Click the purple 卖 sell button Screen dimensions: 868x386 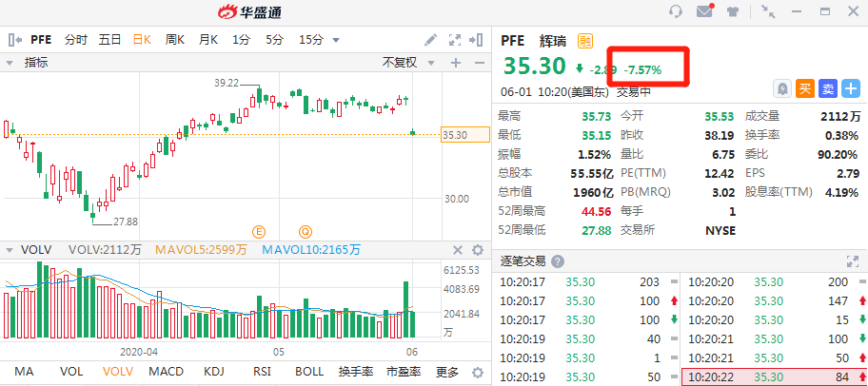pos(828,88)
